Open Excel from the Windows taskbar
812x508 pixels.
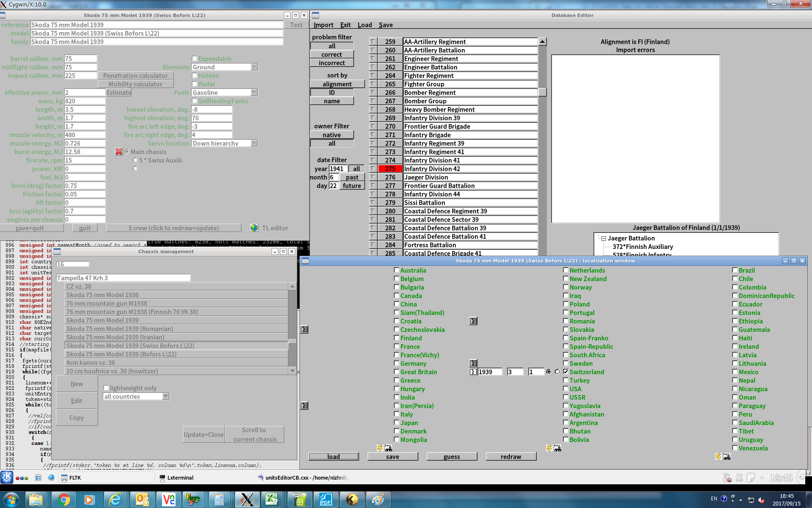click(x=272, y=500)
